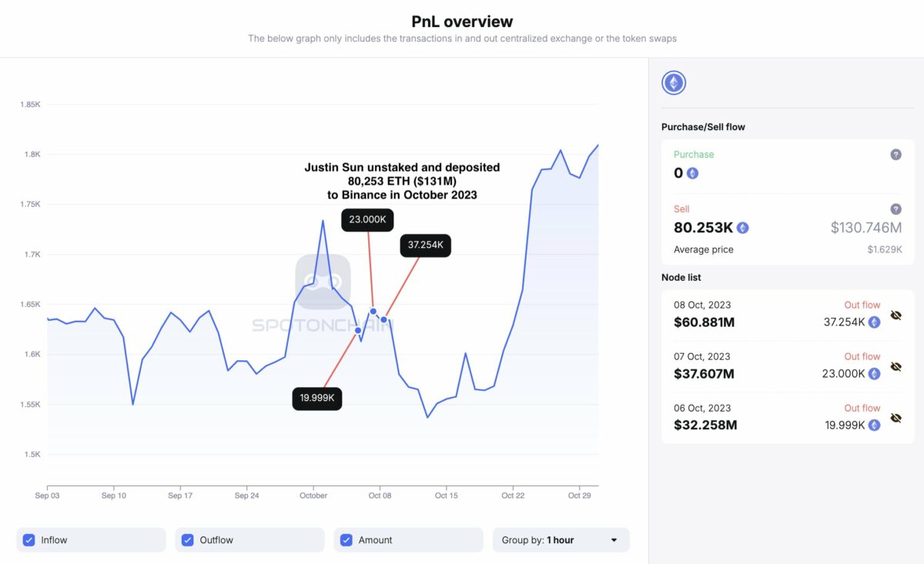The image size is (924, 564).
Task: Click the "19.999K" amount in the node list
Action: coord(844,425)
